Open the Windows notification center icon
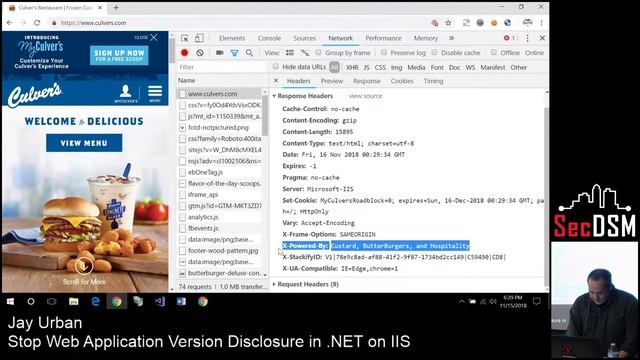Screen dimensions: 640x360 tap(537, 302)
